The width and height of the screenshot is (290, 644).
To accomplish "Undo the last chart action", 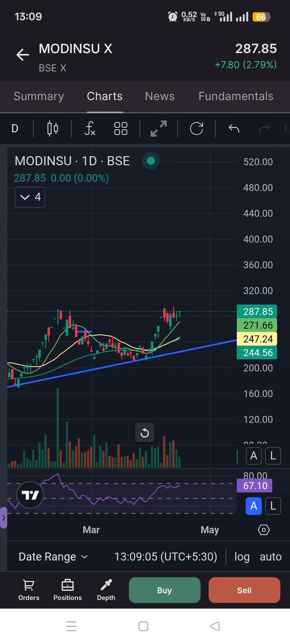I will [234, 129].
